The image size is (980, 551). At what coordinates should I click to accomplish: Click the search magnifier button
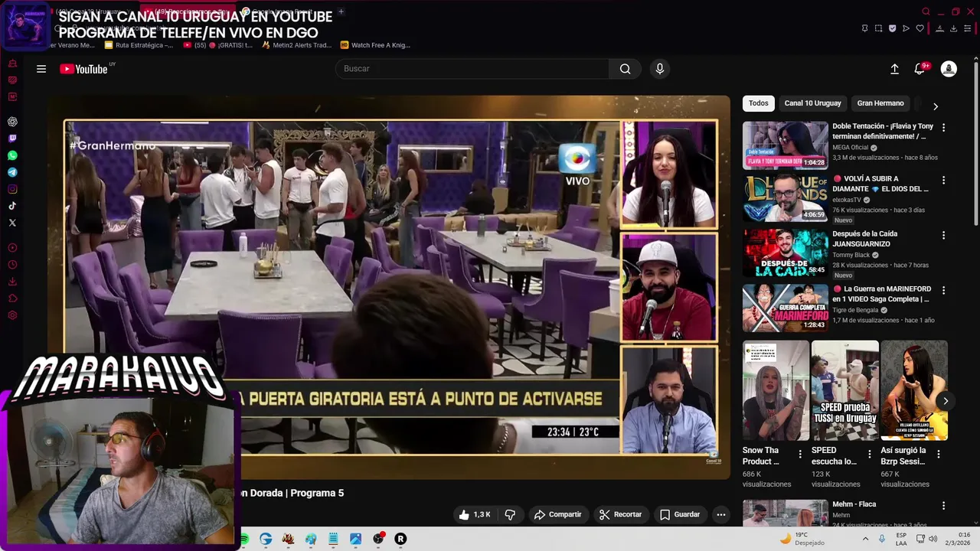[x=625, y=69]
